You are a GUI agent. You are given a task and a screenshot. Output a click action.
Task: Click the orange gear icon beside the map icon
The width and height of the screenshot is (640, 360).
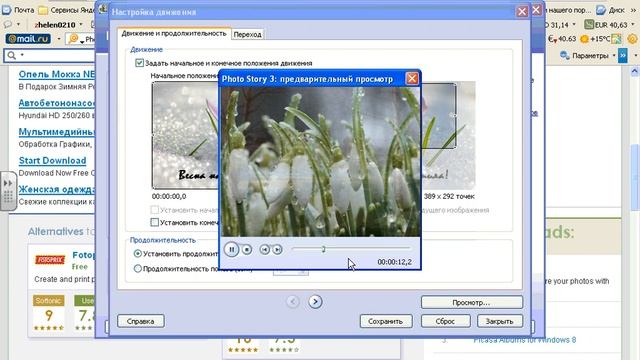click(632, 39)
